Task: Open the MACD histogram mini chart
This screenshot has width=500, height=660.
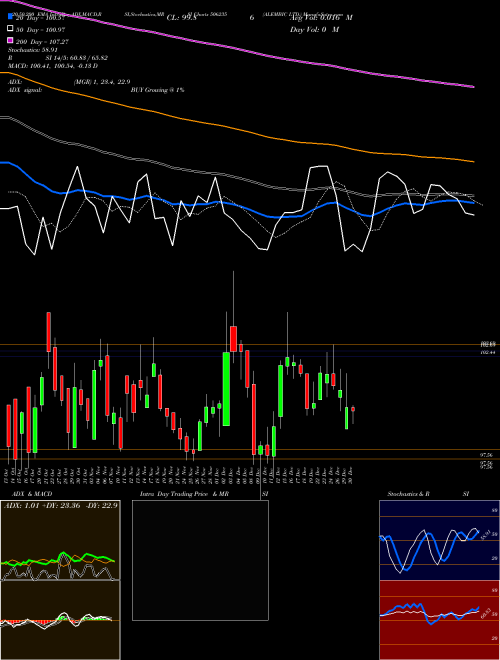Action: click(60, 620)
